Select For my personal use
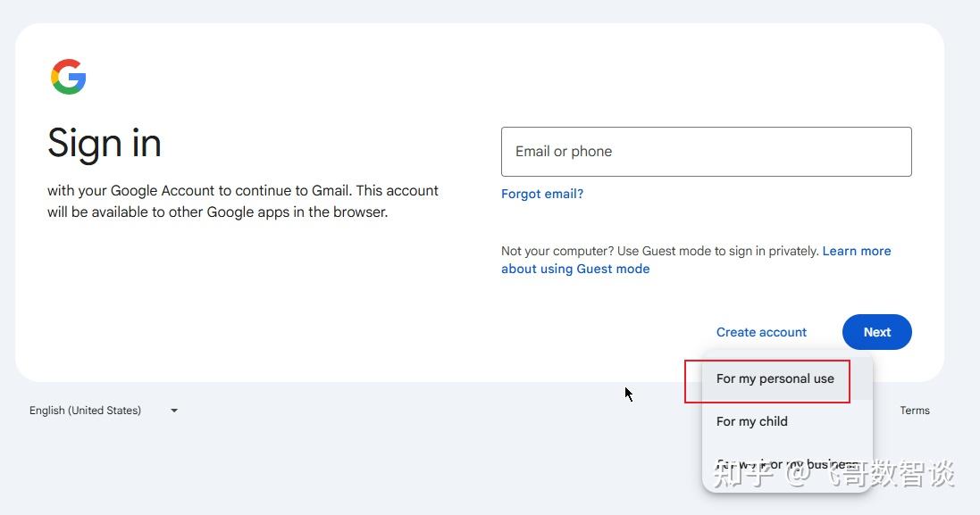This screenshot has height=515, width=980. point(775,378)
